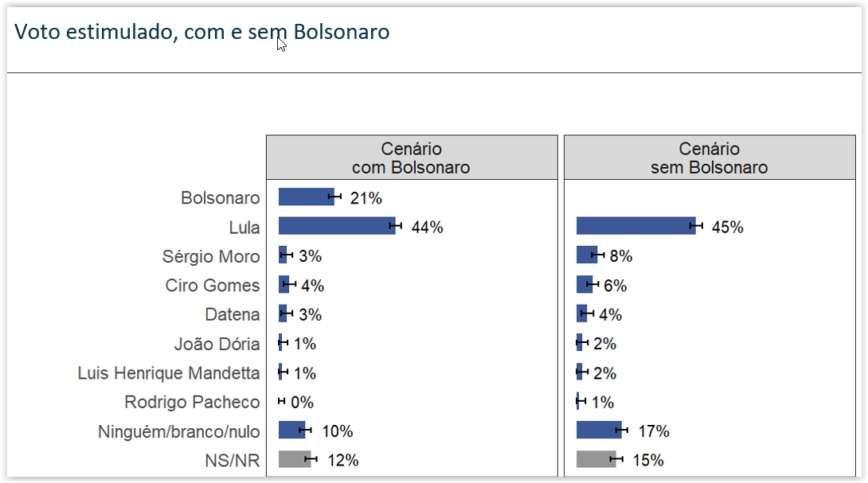This screenshot has width=868, height=483.
Task: Select the 'Ninguém/branco/nulo' row label
Action: point(179,431)
